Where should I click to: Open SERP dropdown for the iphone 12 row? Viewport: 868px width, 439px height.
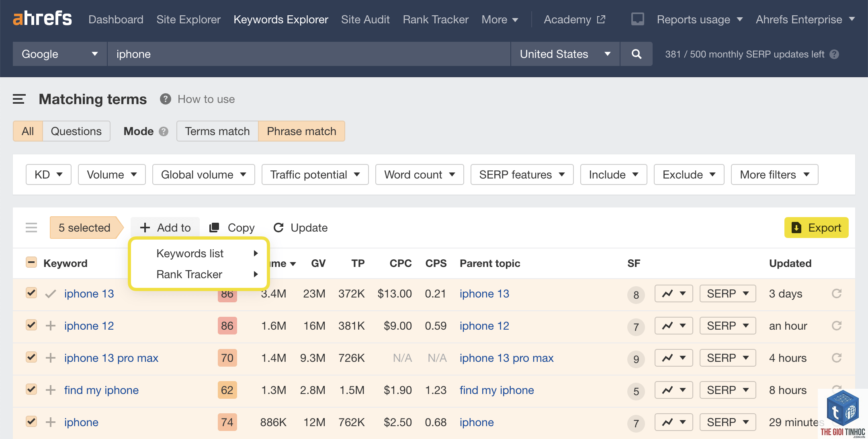(x=728, y=326)
